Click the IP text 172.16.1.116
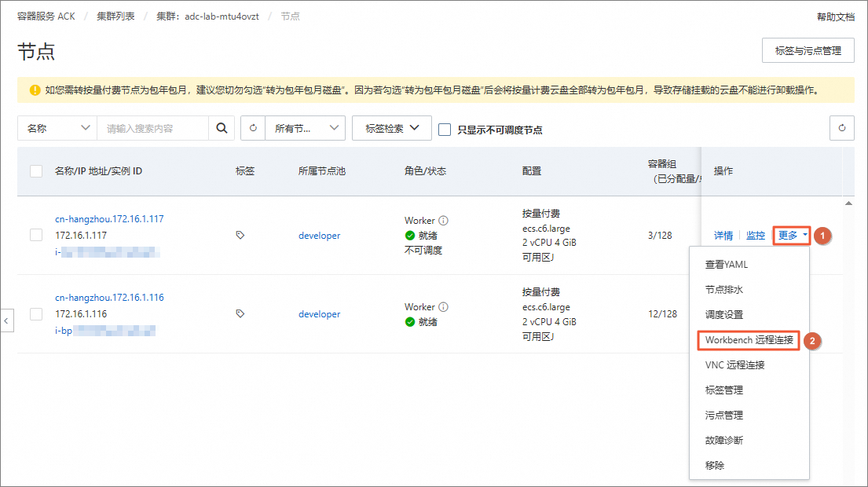Viewport: 868px width, 487px height. pos(81,313)
